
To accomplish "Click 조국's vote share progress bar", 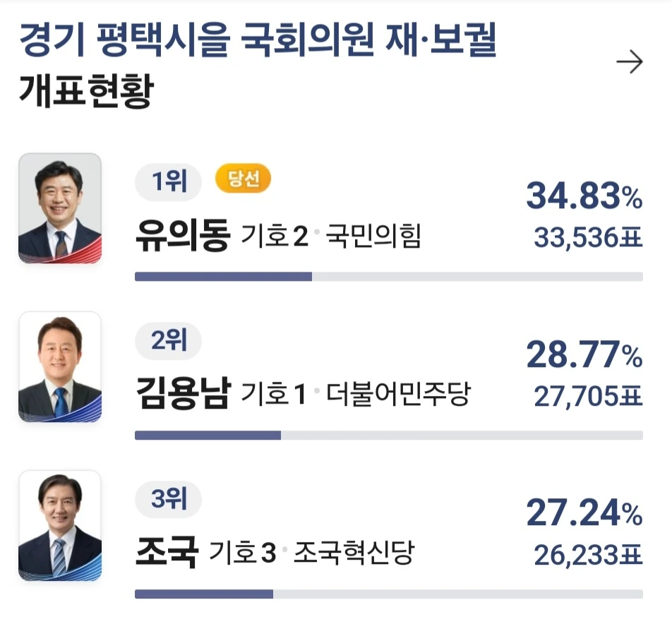I will pyautogui.click(x=389, y=594).
